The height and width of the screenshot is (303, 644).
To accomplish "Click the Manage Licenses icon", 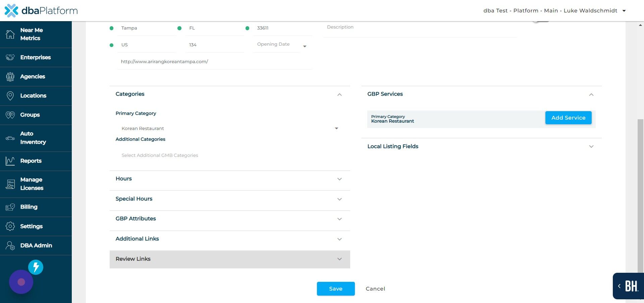I will (x=10, y=184).
